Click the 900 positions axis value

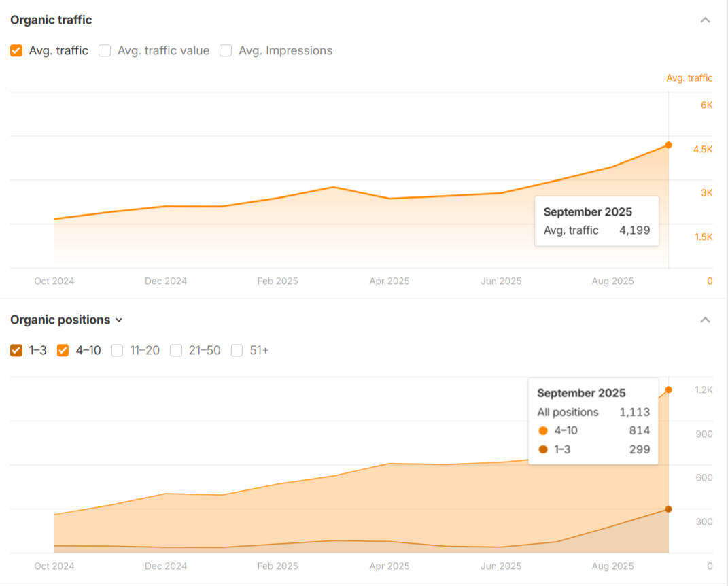pyautogui.click(x=704, y=434)
